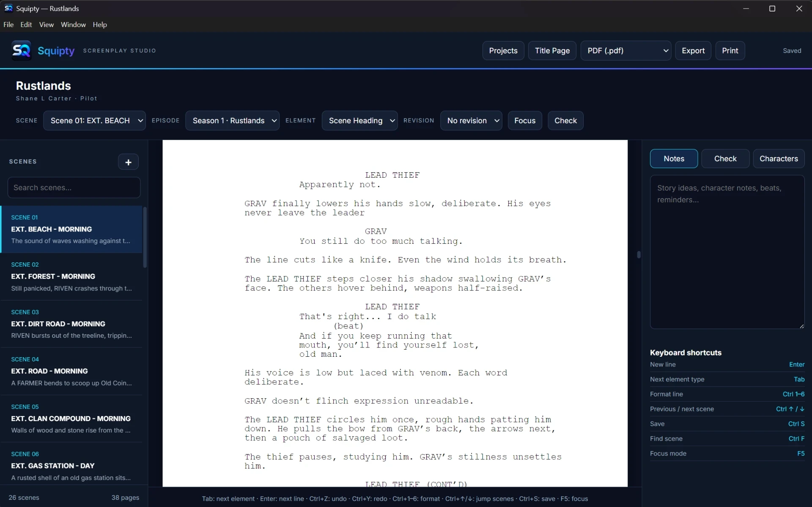Click the "Keyboard shortcuts" heading

pyautogui.click(x=686, y=353)
